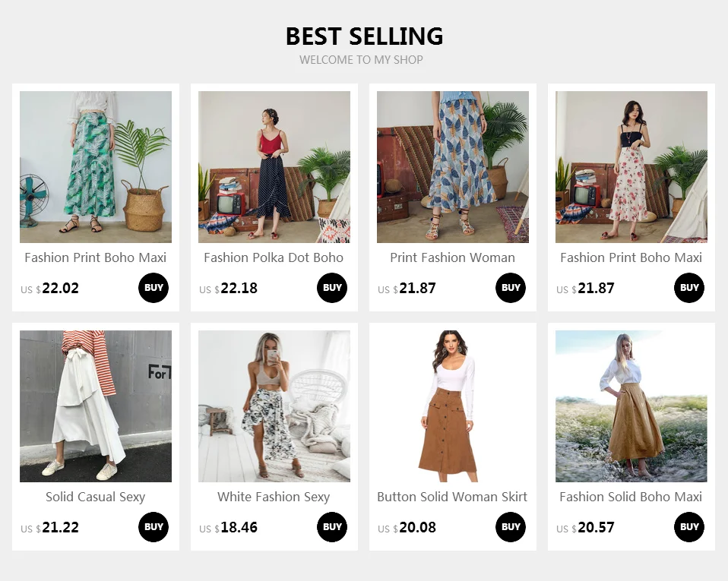Open the brown button-front skirt photo
The image size is (728, 581).
click(453, 406)
